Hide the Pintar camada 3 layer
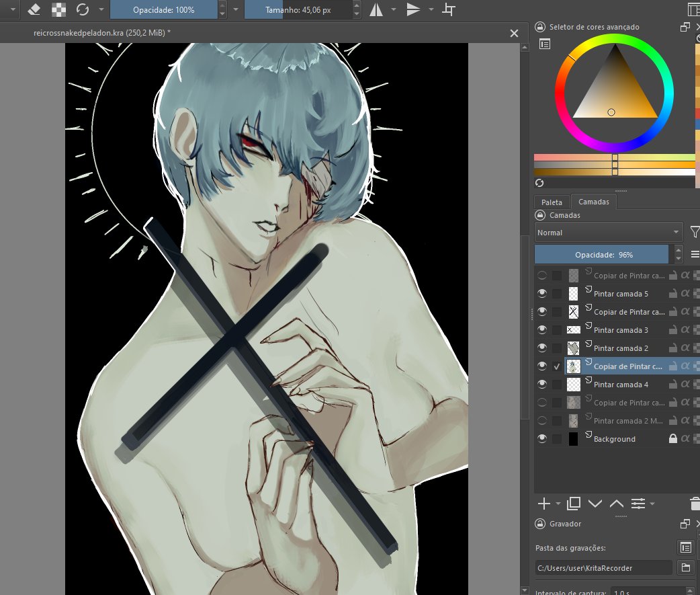 coord(542,329)
